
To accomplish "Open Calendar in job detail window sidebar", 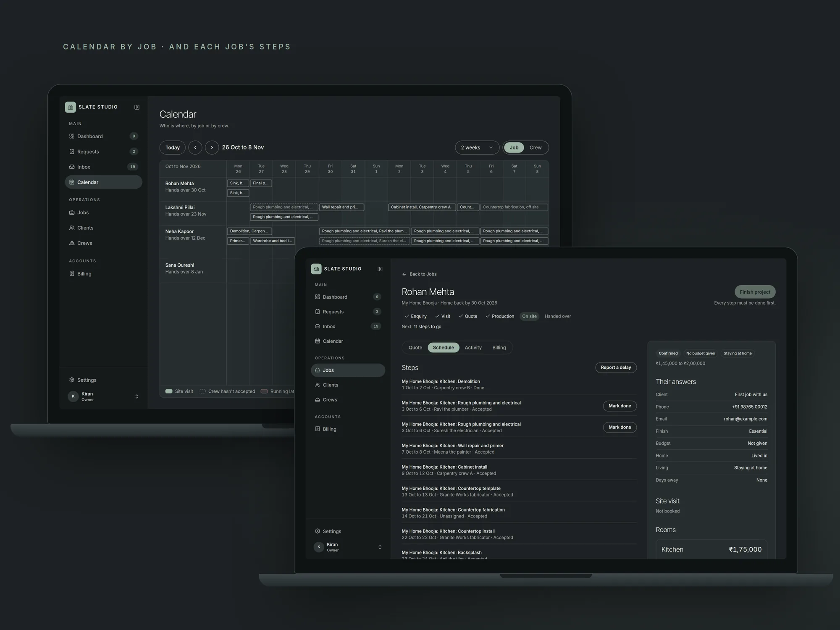I will click(348, 341).
